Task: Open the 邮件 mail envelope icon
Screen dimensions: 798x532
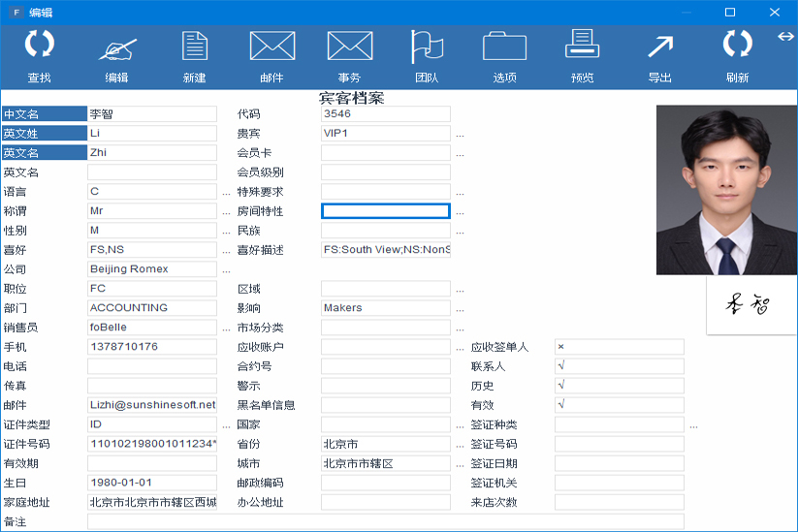Action: click(271, 47)
